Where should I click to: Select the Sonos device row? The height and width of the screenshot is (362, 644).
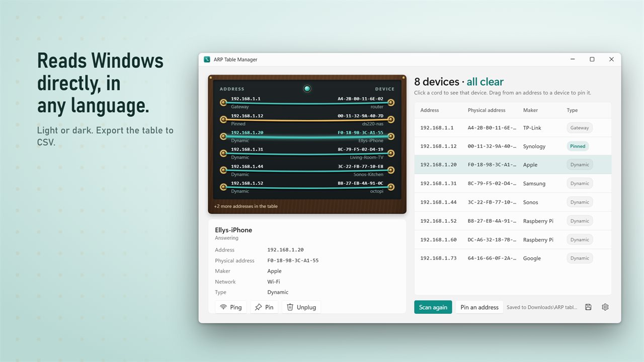pyautogui.click(x=513, y=202)
